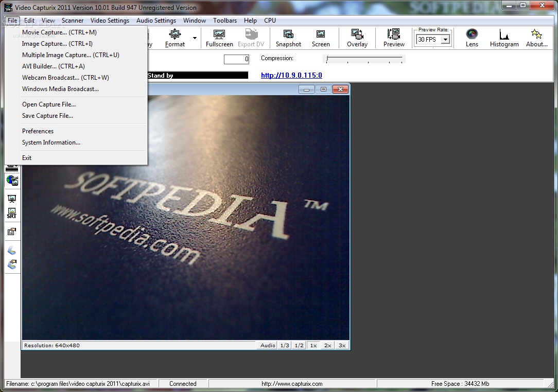The image size is (558, 392).
Task: Maximize the inner preview window
Action: [323, 90]
